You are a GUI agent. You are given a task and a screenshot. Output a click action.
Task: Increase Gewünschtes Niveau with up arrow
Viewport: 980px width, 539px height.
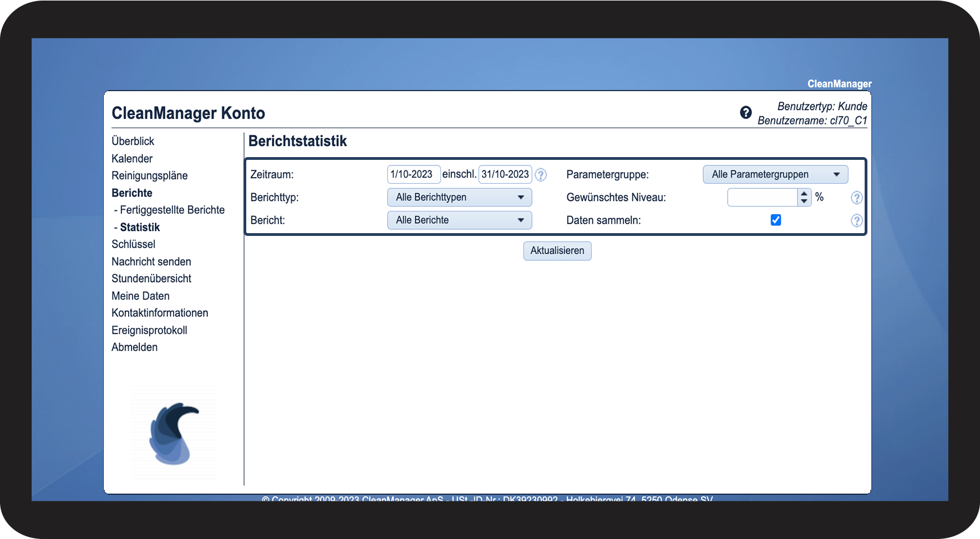[x=804, y=194]
